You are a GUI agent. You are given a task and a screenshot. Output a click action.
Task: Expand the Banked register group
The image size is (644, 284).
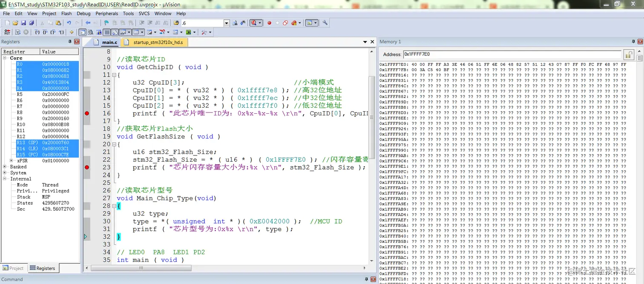5,167
